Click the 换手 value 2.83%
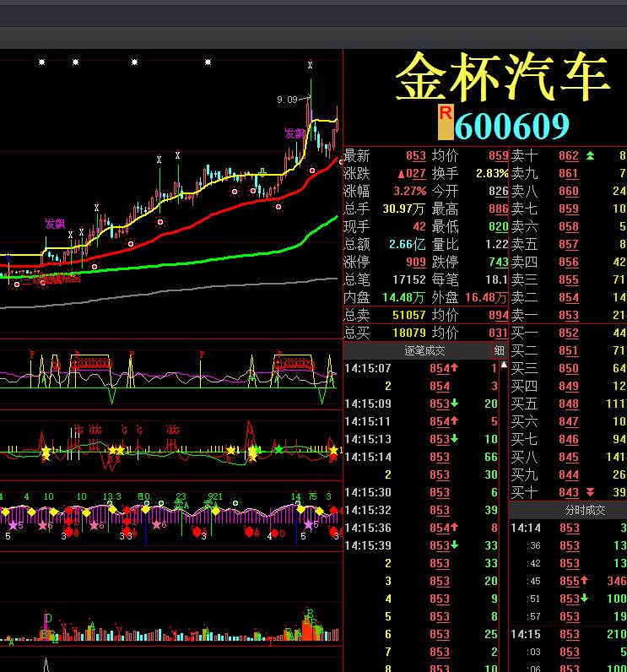627x672 pixels. [x=492, y=173]
